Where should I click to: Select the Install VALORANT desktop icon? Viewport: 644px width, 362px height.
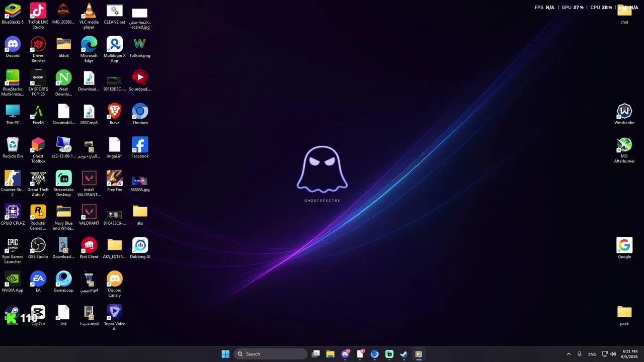[x=89, y=184]
